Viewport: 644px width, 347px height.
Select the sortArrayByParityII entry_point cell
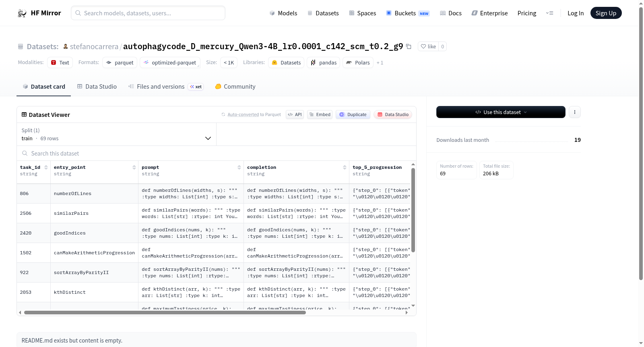95,273
